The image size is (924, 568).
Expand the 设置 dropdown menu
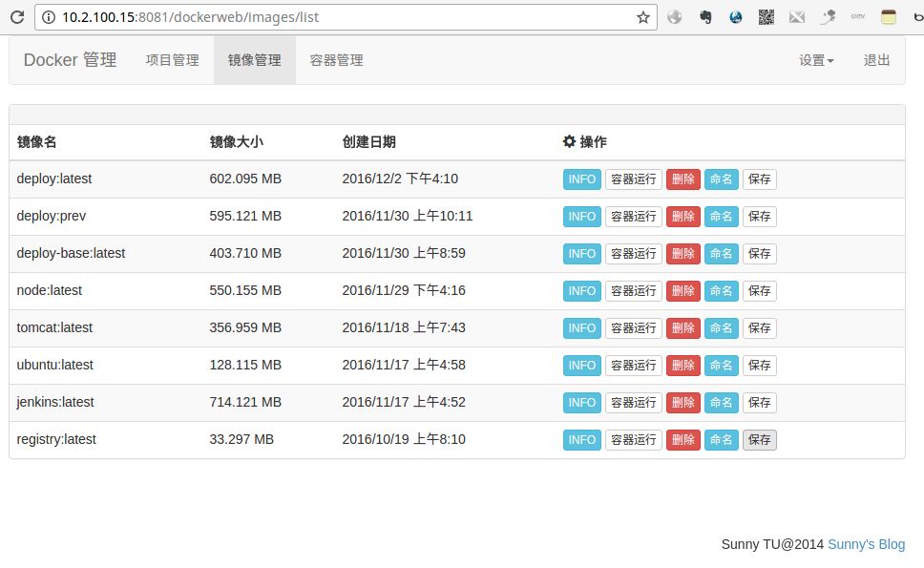pyautogui.click(x=816, y=60)
